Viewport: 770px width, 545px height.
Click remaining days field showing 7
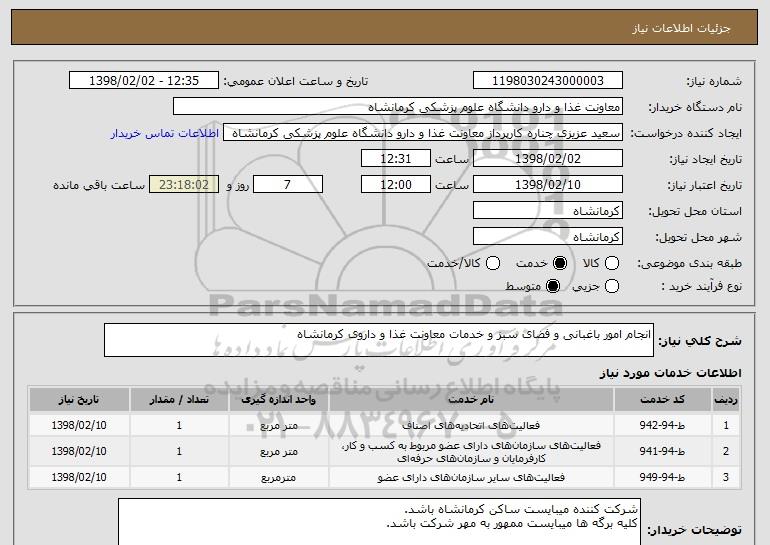(288, 185)
